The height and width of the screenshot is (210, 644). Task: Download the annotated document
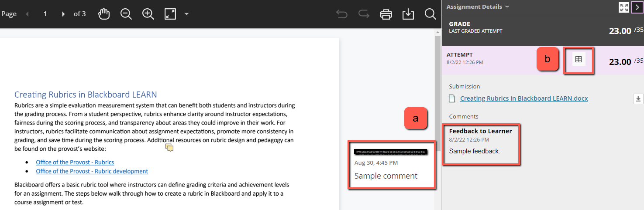[408, 14]
